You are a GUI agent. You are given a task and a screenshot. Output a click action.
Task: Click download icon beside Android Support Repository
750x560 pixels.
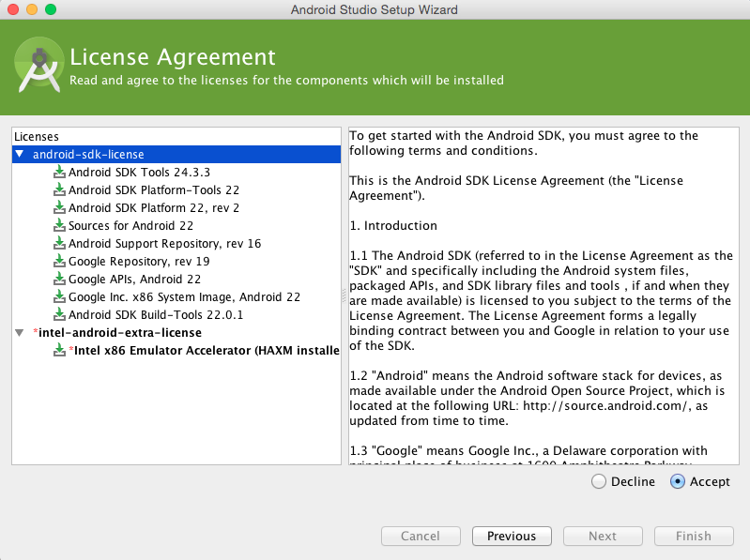tap(59, 243)
